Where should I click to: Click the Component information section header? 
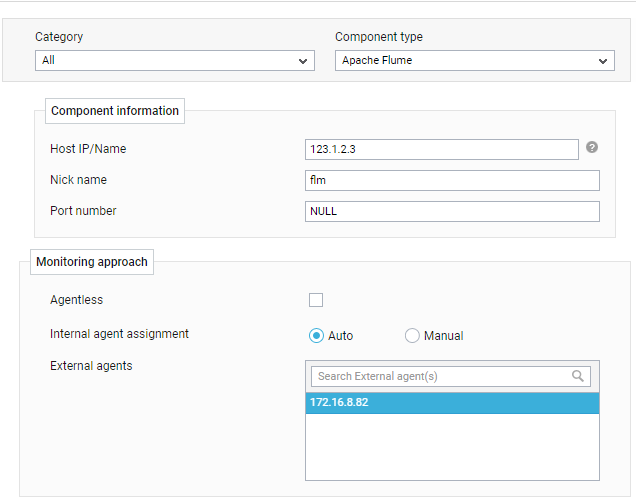[115, 111]
